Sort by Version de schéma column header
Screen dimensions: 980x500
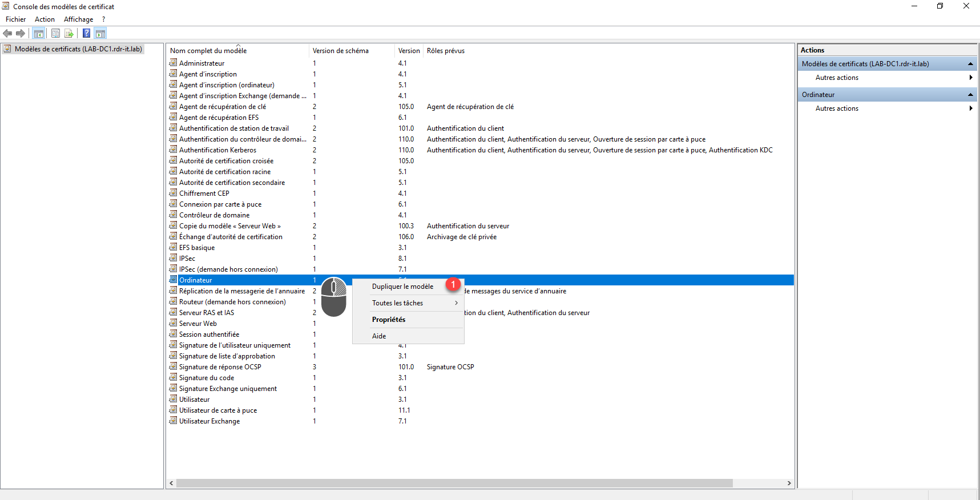coord(340,51)
